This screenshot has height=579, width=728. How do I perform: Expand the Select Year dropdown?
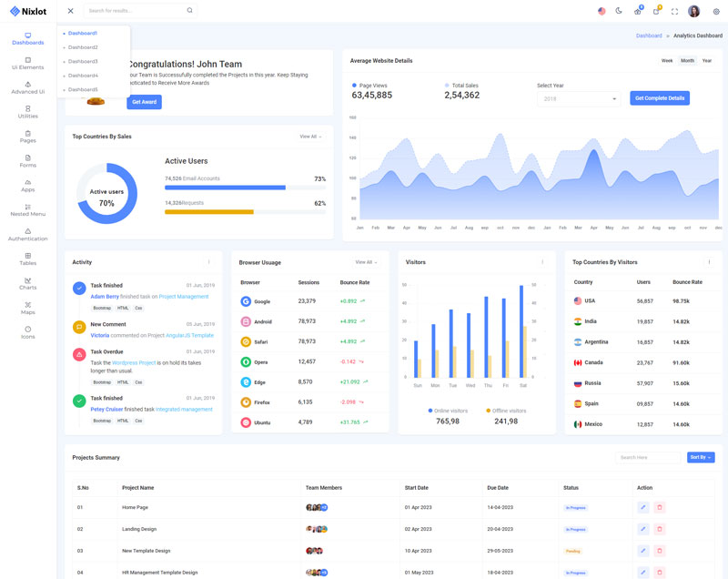pos(578,98)
